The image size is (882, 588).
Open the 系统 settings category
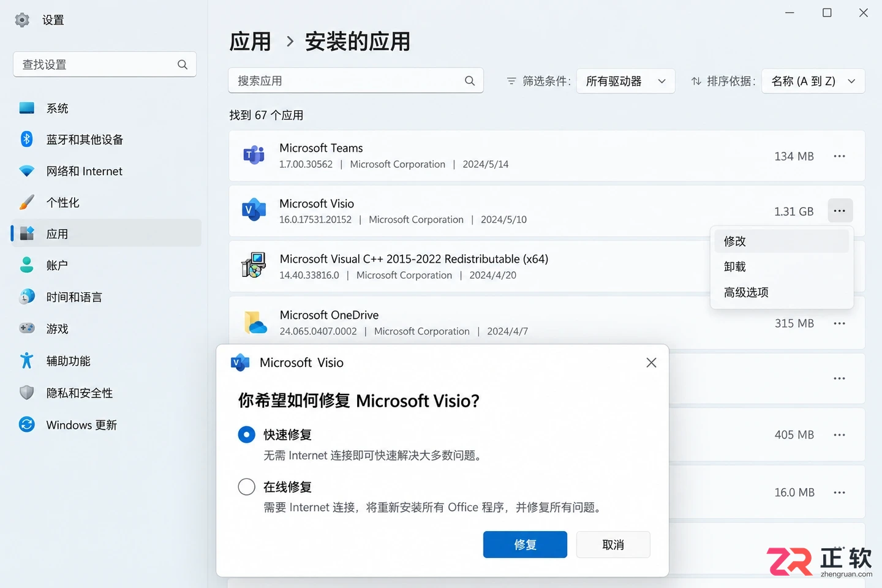(106, 108)
